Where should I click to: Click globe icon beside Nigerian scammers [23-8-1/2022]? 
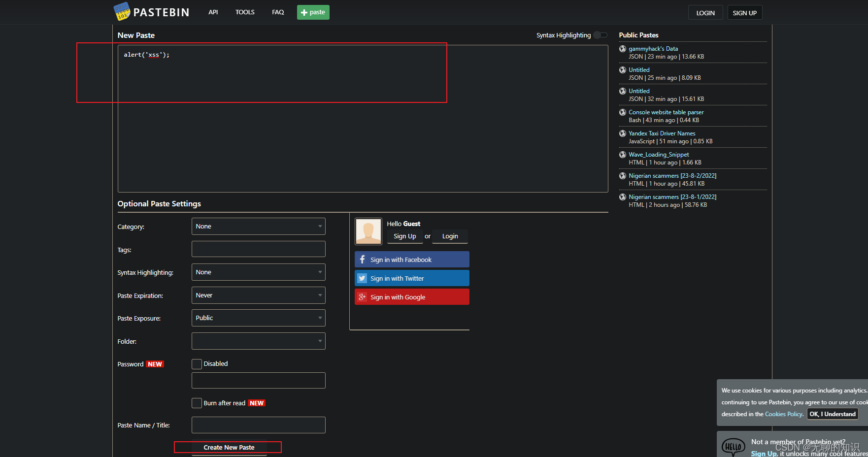623,197
